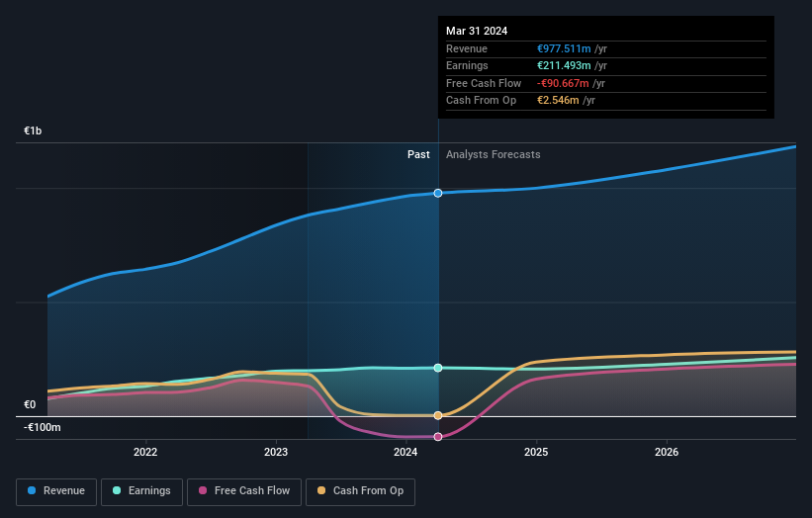Click the Earnings row label in tooltip

pos(467,65)
